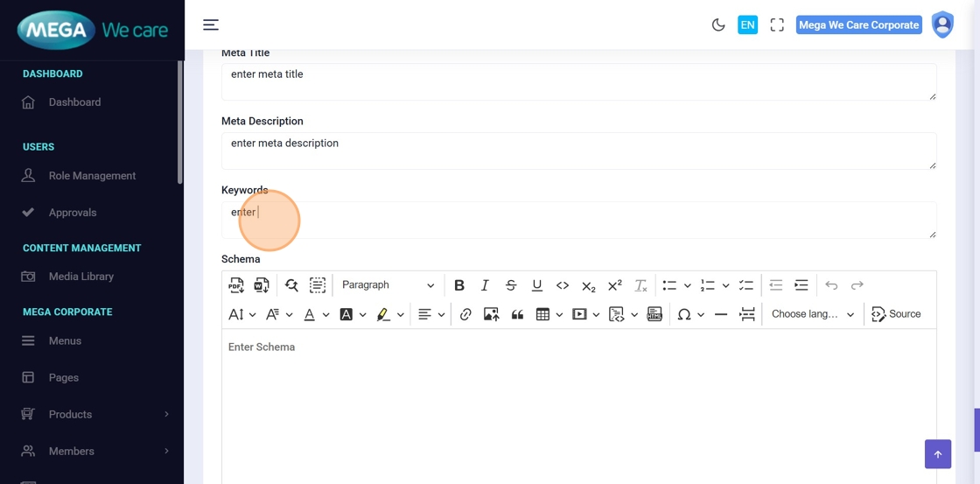Click the EN language button
980x484 pixels.
click(x=747, y=25)
